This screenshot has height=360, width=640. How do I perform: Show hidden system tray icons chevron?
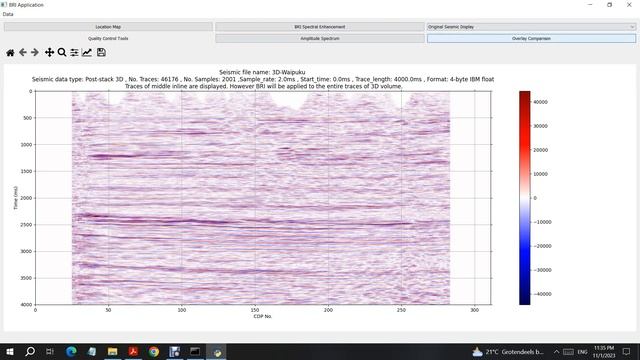[x=556, y=351]
